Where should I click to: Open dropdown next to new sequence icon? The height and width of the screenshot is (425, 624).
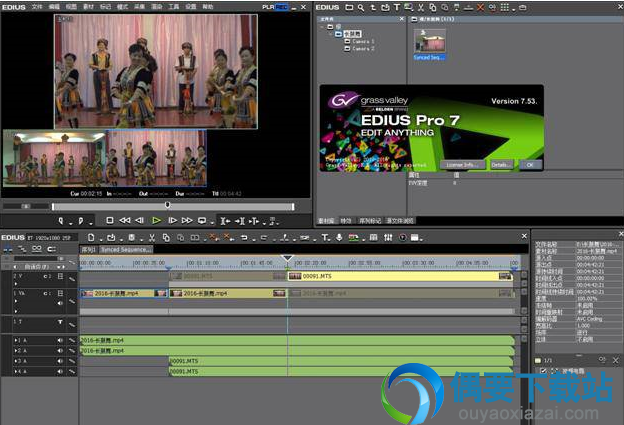pos(101,240)
